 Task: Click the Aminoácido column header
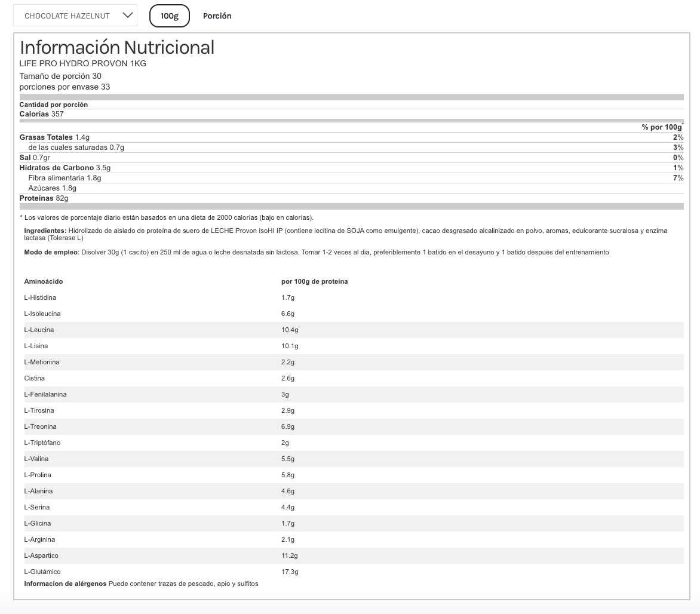point(44,281)
